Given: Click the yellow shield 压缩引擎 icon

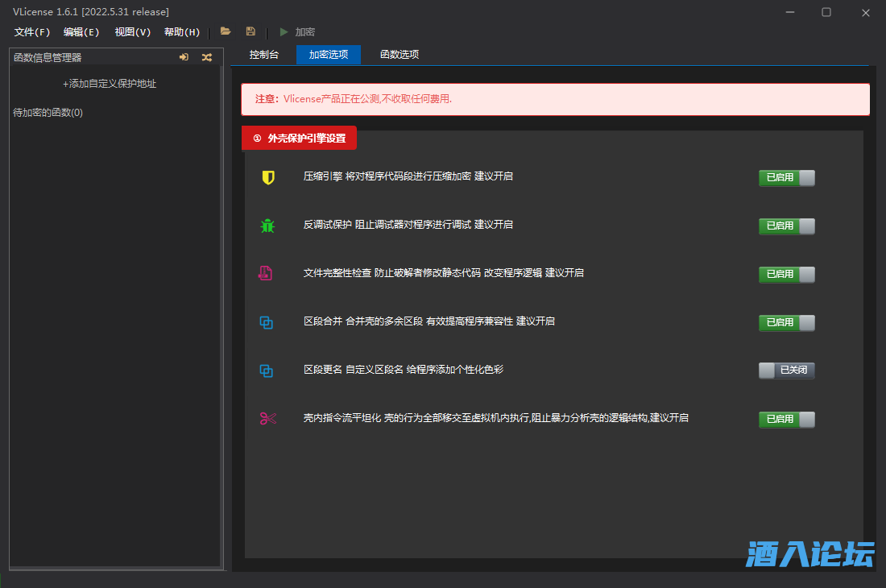Looking at the screenshot, I should [x=268, y=177].
